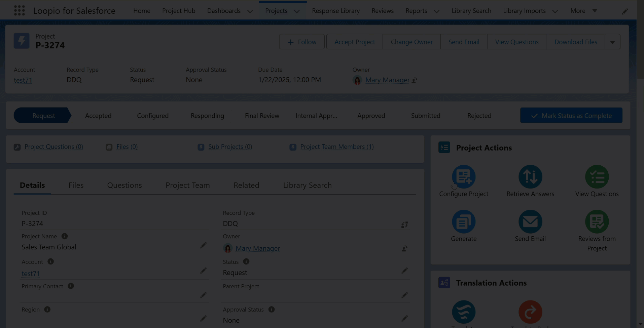Click the Accept Project button
The image size is (644, 328).
pyautogui.click(x=355, y=42)
